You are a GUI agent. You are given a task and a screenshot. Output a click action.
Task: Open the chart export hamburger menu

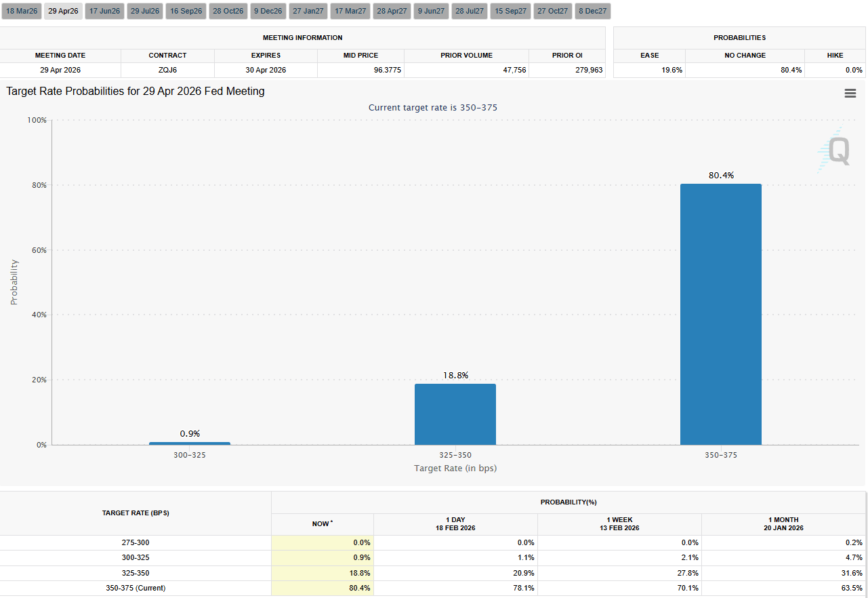pyautogui.click(x=850, y=93)
